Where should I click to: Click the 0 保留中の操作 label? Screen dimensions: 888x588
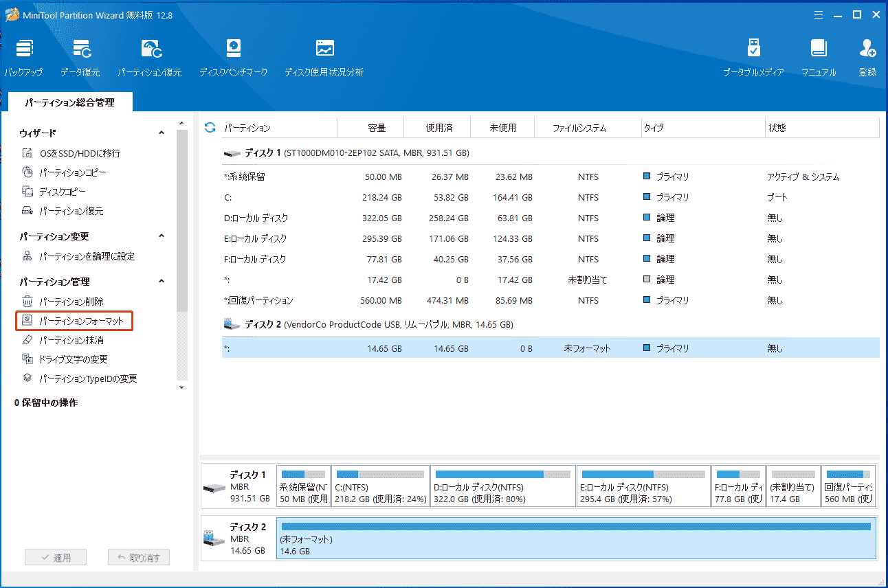pos(46,403)
